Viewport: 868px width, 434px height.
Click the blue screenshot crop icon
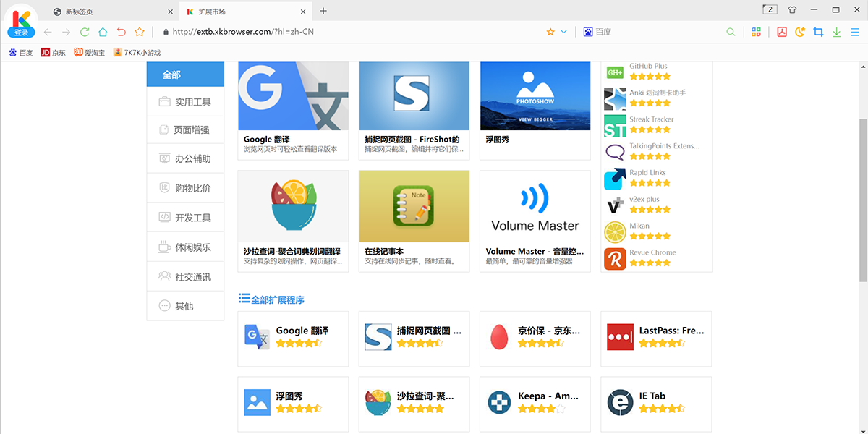coord(819,32)
